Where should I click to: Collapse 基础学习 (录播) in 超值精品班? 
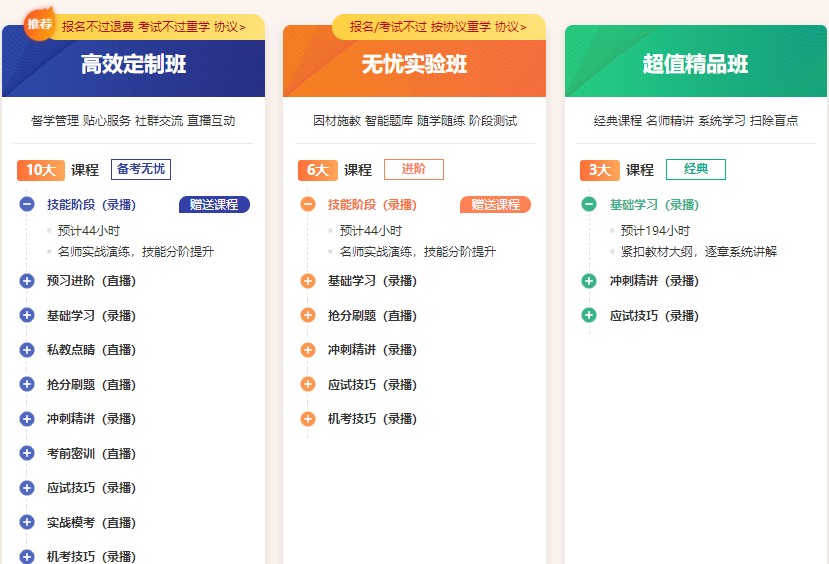click(x=589, y=204)
